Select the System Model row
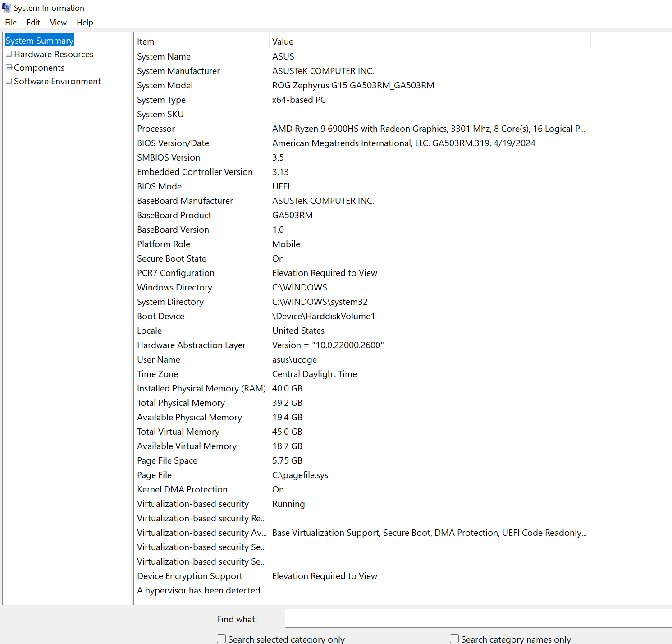 click(362, 85)
